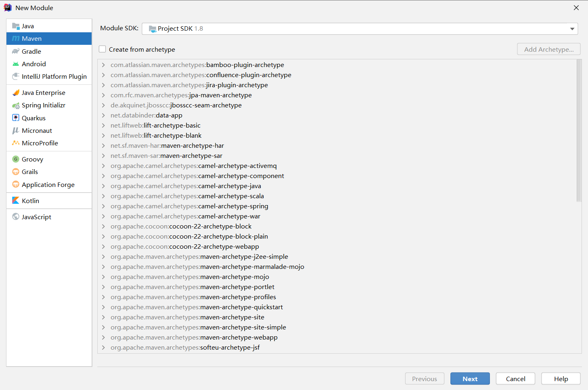
Task: Expand the maven-archetype-quickstart entry
Action: [x=103, y=307]
